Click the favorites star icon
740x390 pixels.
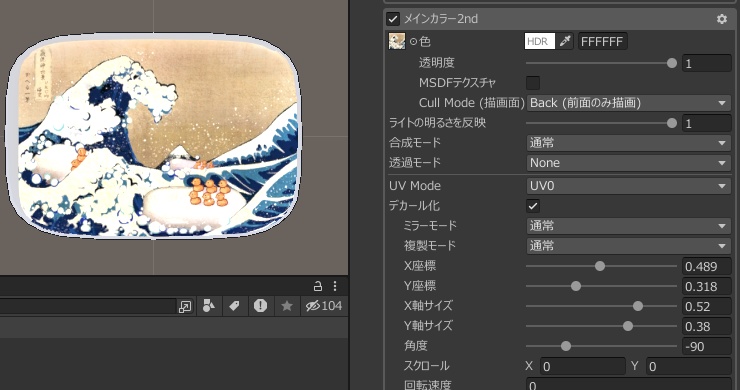[x=286, y=306]
